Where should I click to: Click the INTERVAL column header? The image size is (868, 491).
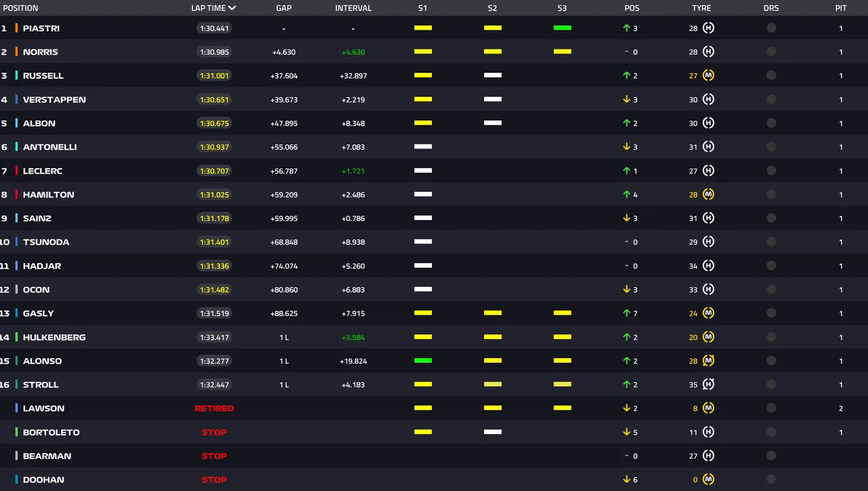point(353,8)
